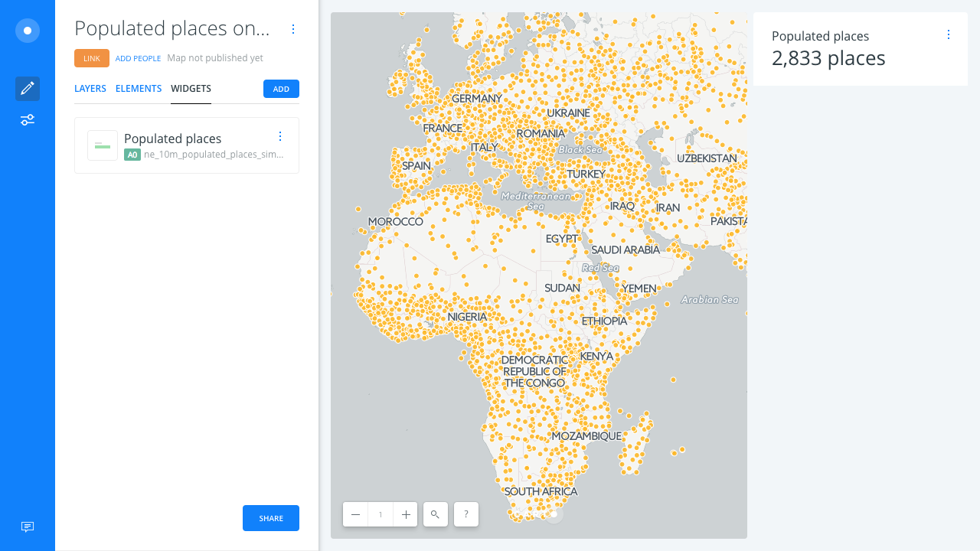980x551 pixels.
Task: Click the zoom level input field
Action: coord(381,514)
